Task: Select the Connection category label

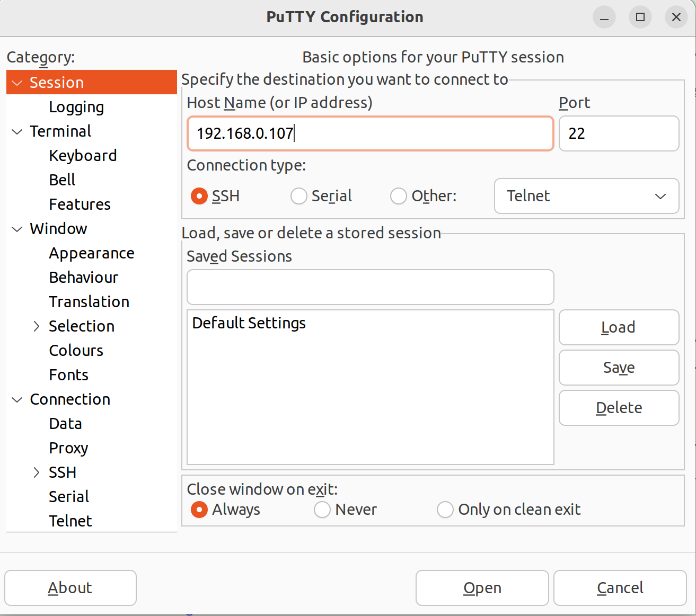Action: coord(70,399)
